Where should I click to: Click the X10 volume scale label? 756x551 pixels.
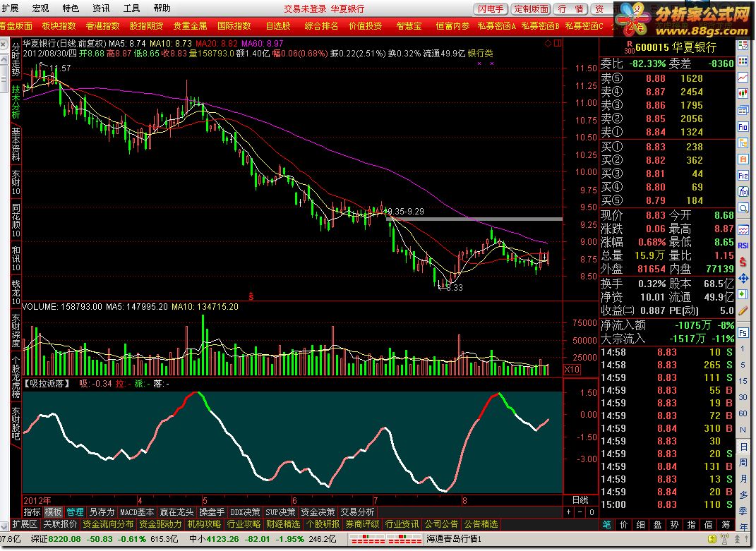pyautogui.click(x=572, y=370)
